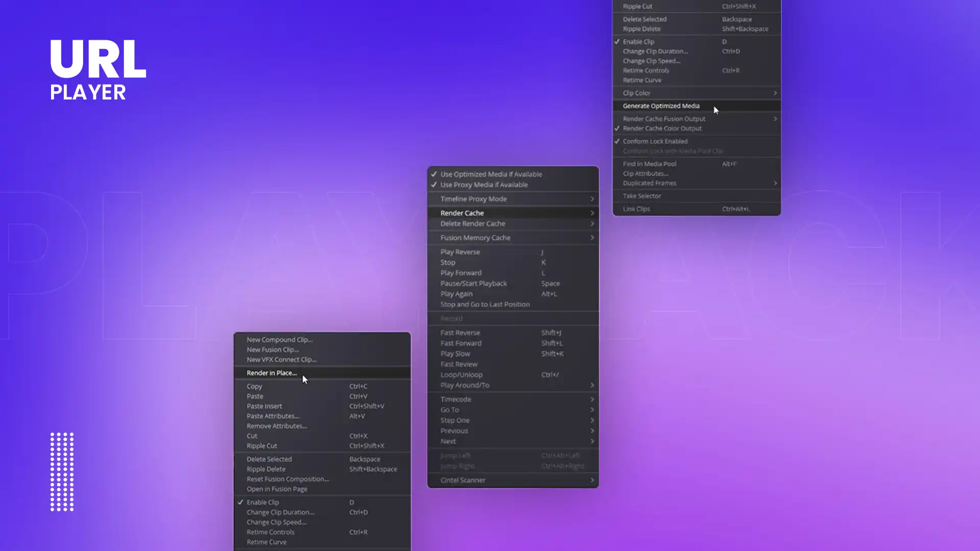Screen dimensions: 980x551
Task: Select Copy from the edit menu
Action: [x=254, y=386]
